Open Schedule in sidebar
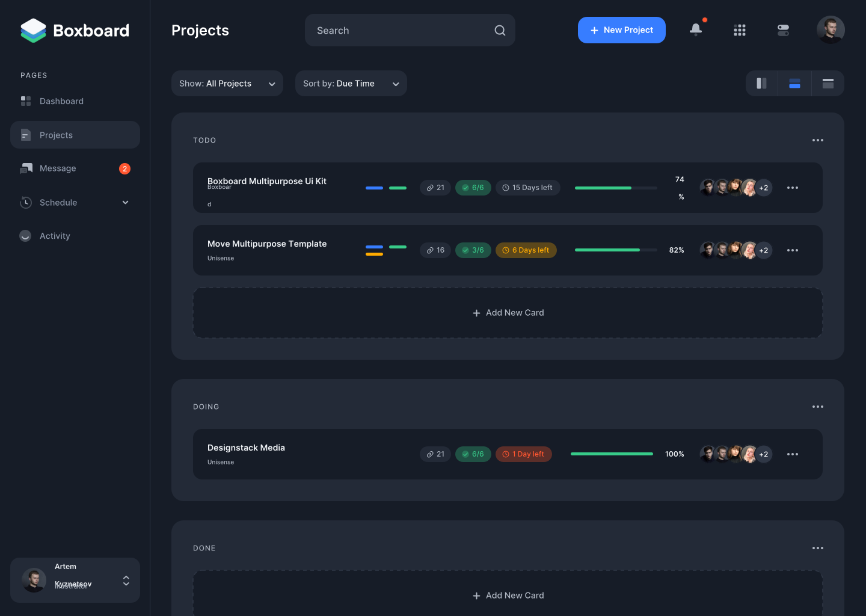Screen dimensions: 866x616 [x=75, y=202]
